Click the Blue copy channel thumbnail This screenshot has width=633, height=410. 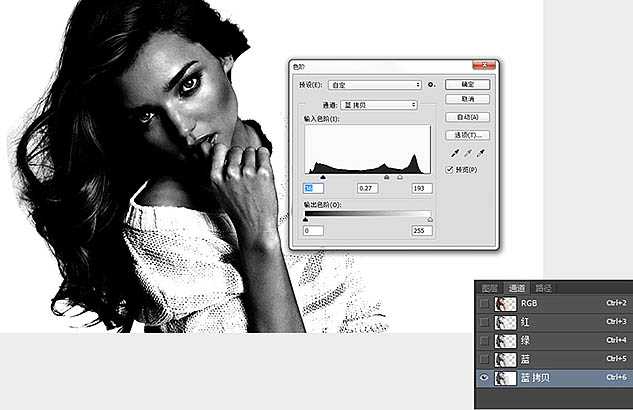click(507, 378)
